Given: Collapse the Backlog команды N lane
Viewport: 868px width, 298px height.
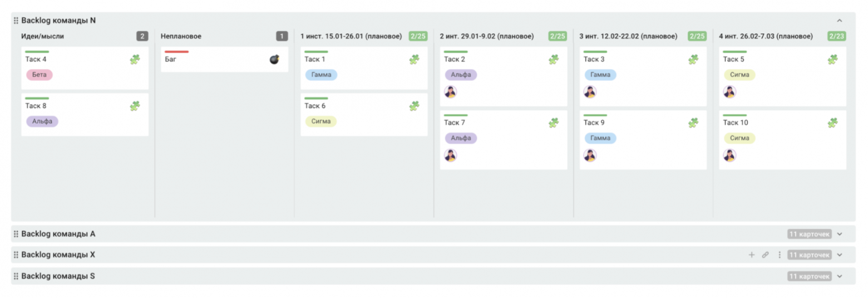Looking at the screenshot, I should point(840,21).
